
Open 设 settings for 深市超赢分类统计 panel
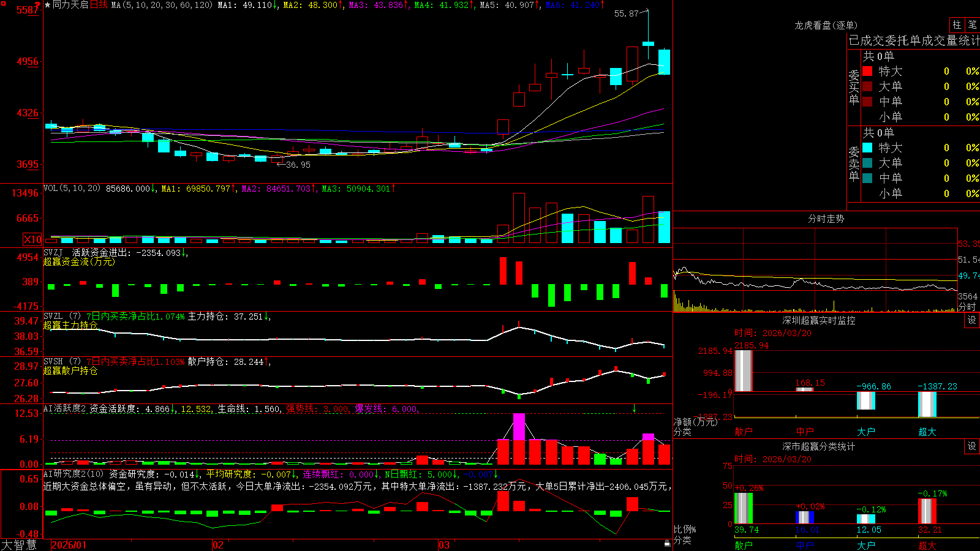point(972,446)
